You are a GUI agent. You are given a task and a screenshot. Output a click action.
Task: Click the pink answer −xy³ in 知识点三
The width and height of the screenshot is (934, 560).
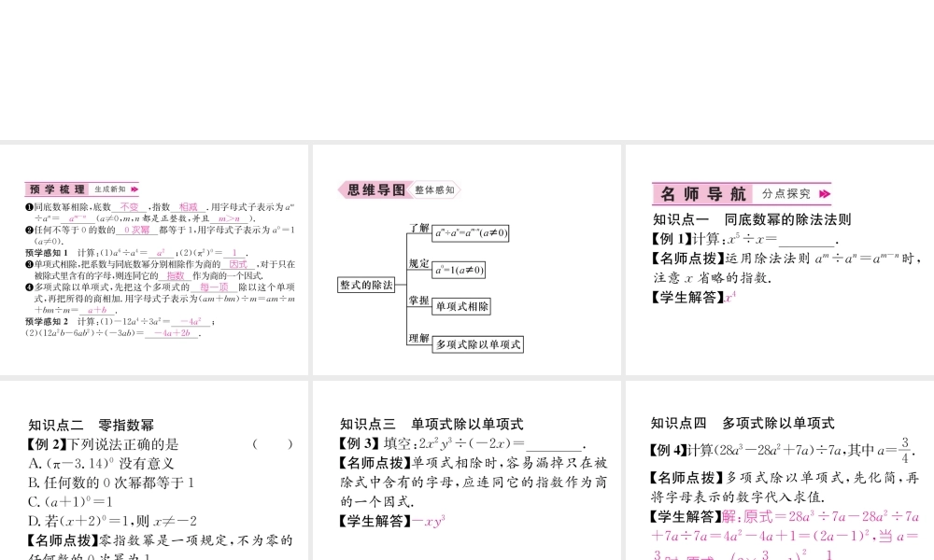(x=429, y=521)
